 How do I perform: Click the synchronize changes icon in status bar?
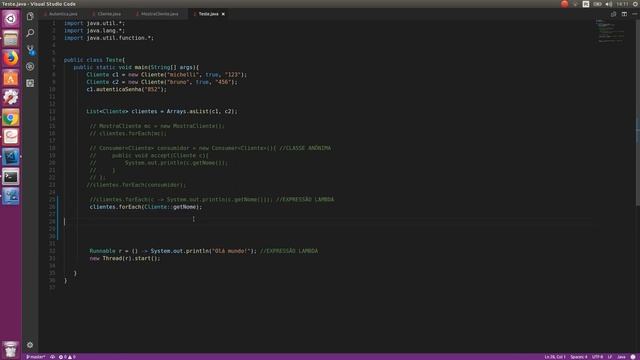pos(53,357)
